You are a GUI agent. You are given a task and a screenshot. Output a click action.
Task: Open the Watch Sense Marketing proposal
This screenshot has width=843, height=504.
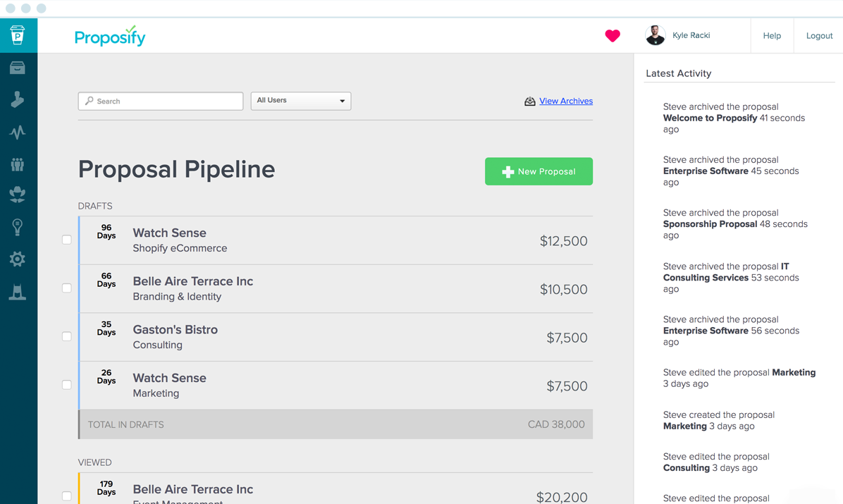point(170,379)
